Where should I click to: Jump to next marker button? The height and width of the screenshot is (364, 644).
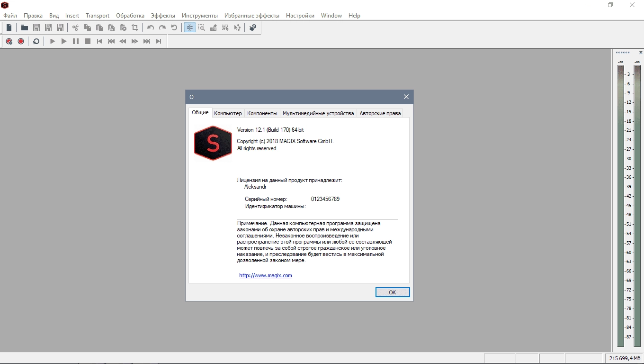tap(147, 41)
